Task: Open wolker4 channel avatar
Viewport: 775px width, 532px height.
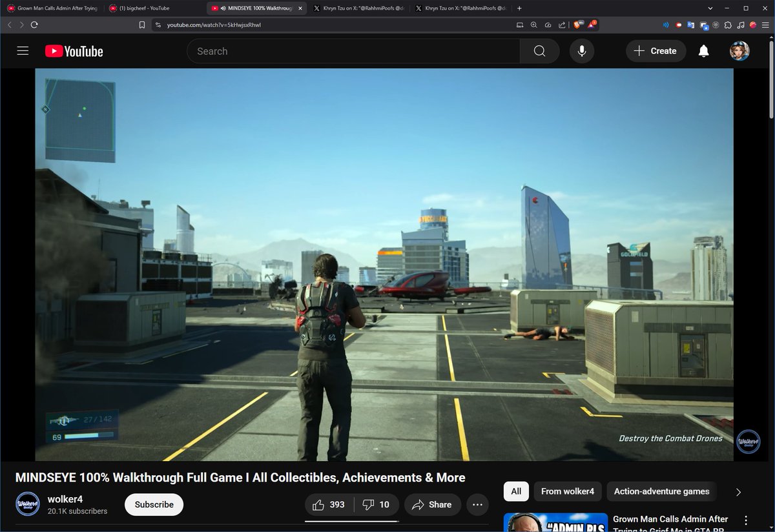Action: pos(28,504)
